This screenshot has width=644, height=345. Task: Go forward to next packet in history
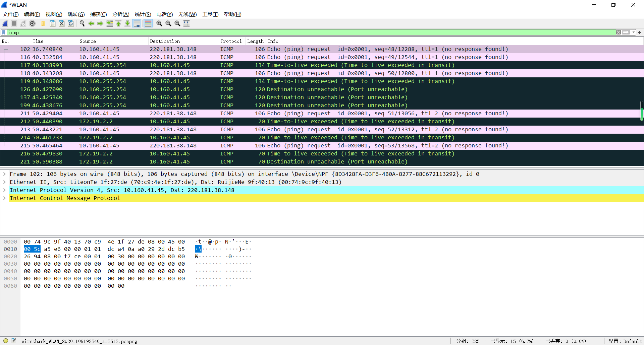coord(100,23)
